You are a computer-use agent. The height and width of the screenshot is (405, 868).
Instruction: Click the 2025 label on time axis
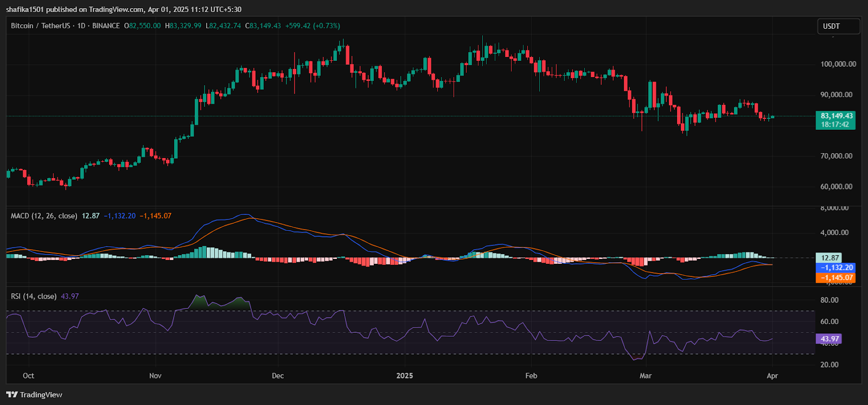[x=405, y=376]
